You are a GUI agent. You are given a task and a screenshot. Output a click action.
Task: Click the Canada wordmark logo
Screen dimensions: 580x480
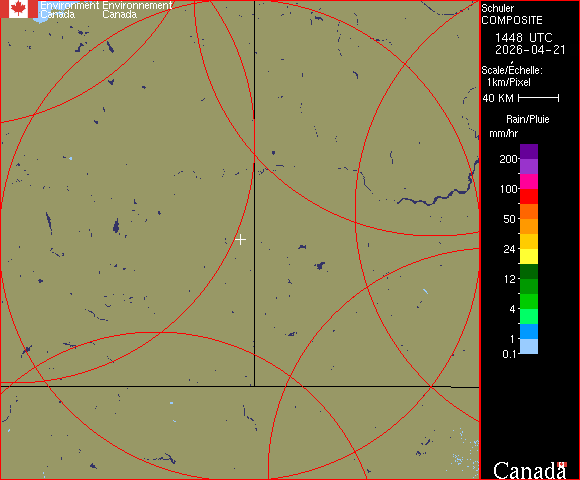point(530,470)
